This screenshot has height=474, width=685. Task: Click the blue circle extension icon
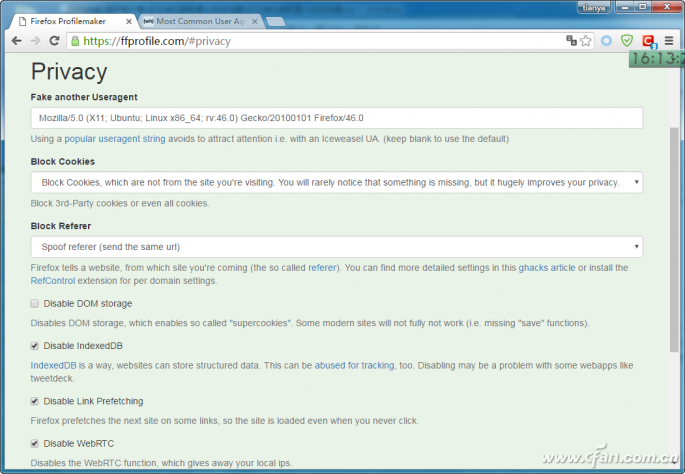coord(606,41)
